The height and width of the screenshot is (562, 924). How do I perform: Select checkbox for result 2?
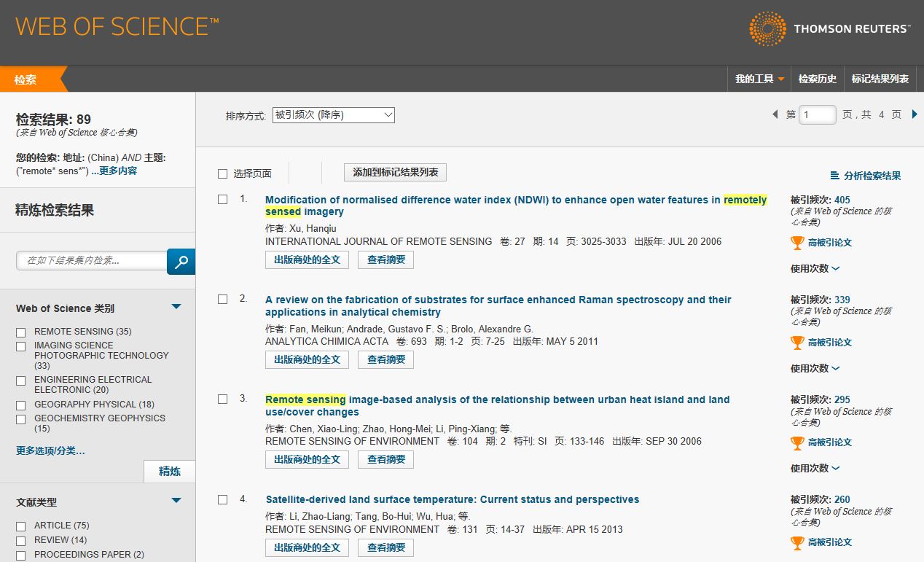tap(223, 299)
